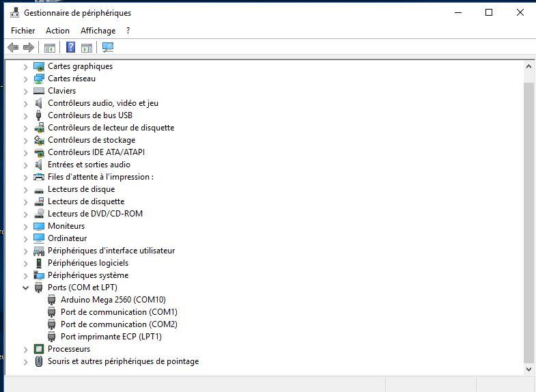This screenshot has width=536, height=392.
Task: Select Port de communication (COM2)
Action: coord(119,324)
